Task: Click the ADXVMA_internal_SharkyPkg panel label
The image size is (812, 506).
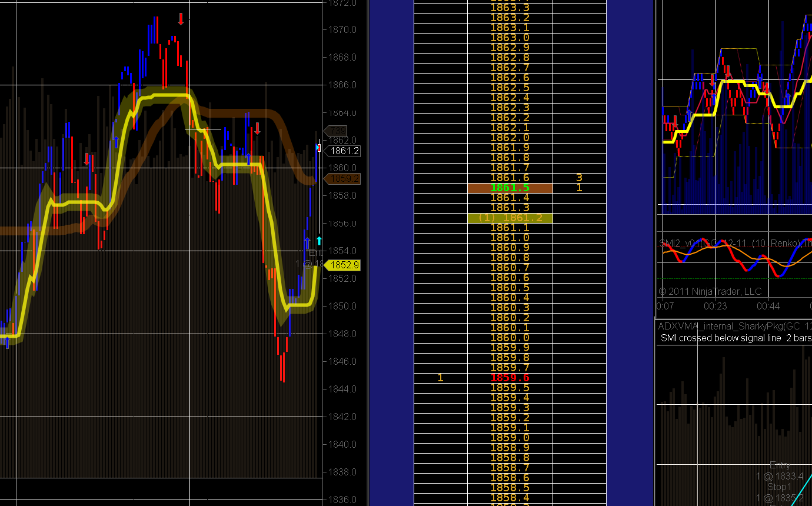Action: pyautogui.click(x=735, y=327)
